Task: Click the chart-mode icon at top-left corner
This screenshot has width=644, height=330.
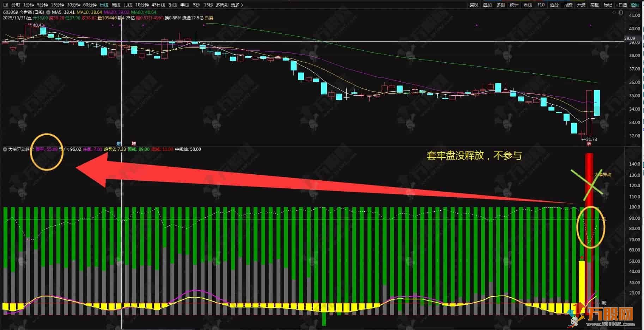Action: pyautogui.click(x=5, y=5)
